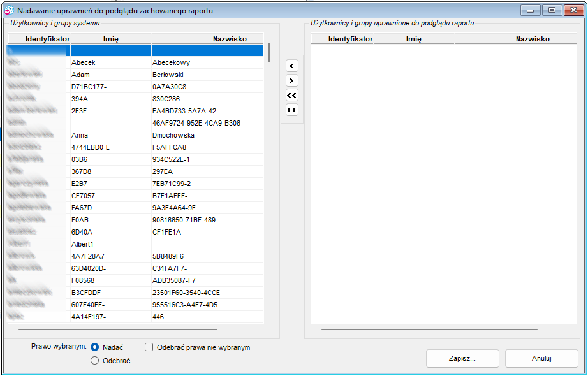Image resolution: width=588 pixels, height=376 pixels.
Task: Click the 9A3E4A64-9E cell
Action: coord(207,208)
